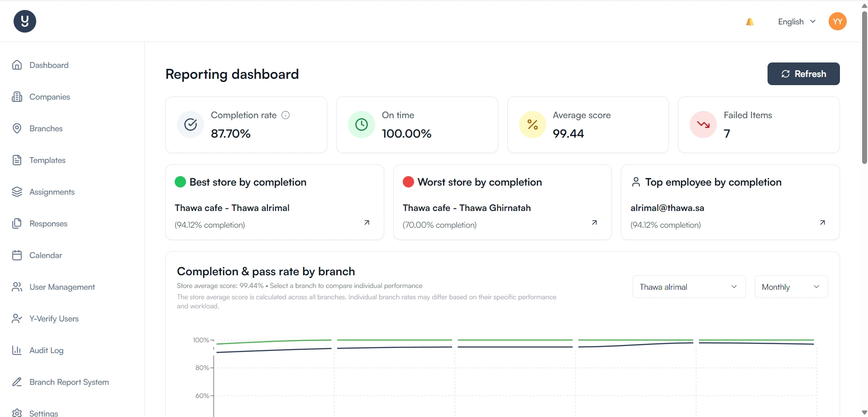Click the app logo in header
This screenshot has height=417, width=868.
point(25,21)
